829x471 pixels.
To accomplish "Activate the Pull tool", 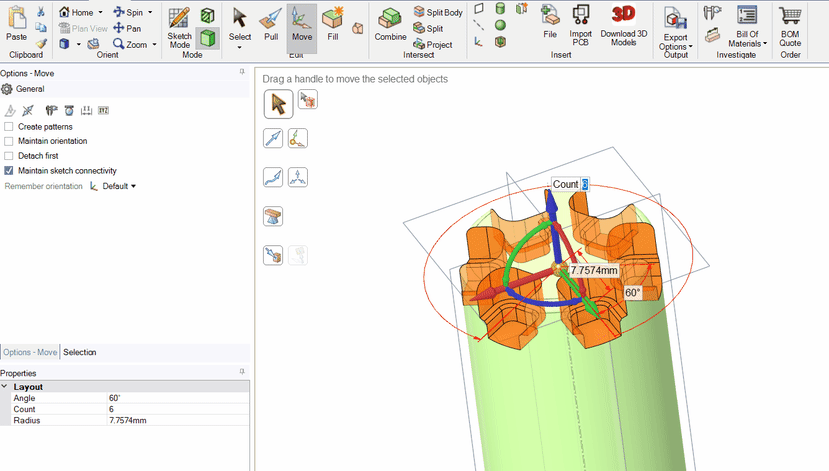I will pos(271,25).
